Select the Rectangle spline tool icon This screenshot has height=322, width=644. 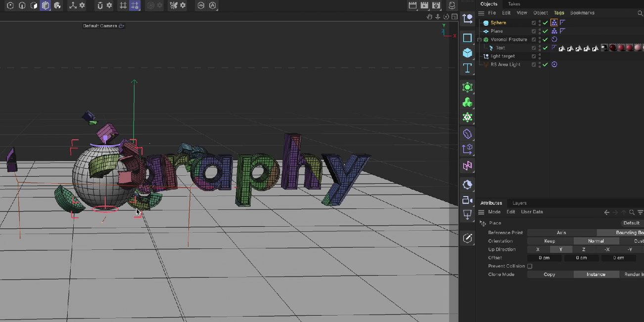click(x=467, y=38)
